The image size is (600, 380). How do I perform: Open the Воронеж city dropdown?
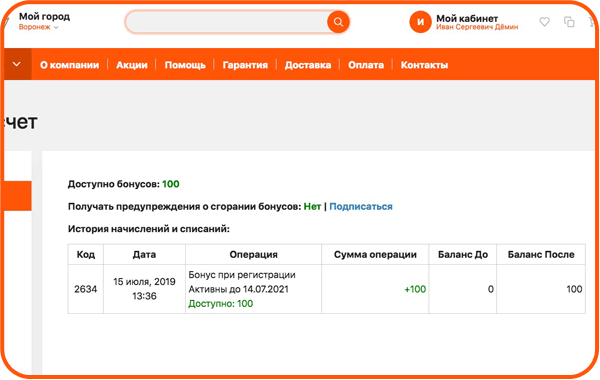coord(38,27)
